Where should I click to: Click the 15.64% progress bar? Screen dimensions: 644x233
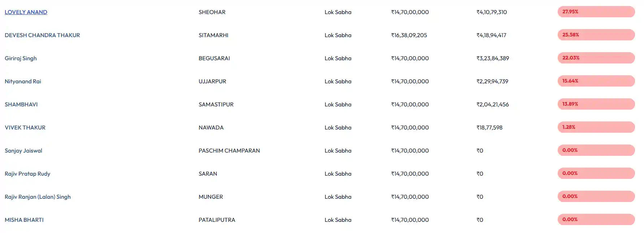click(x=596, y=81)
